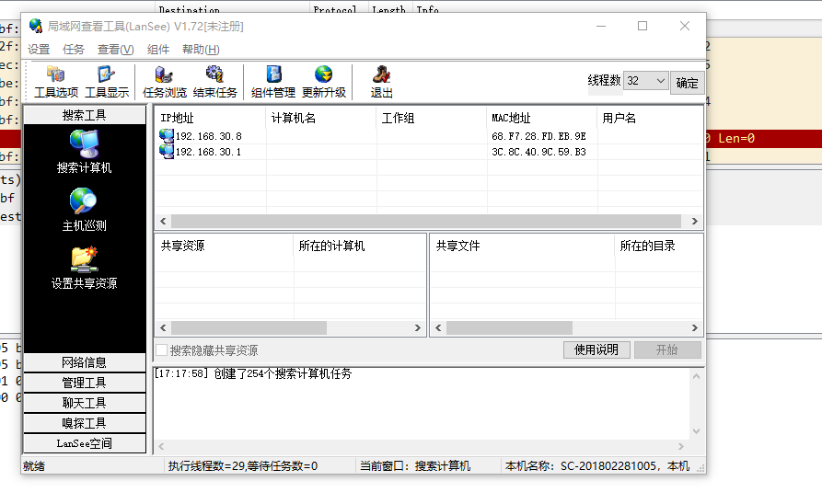Expand 管理工具 sidebar section

(85, 383)
